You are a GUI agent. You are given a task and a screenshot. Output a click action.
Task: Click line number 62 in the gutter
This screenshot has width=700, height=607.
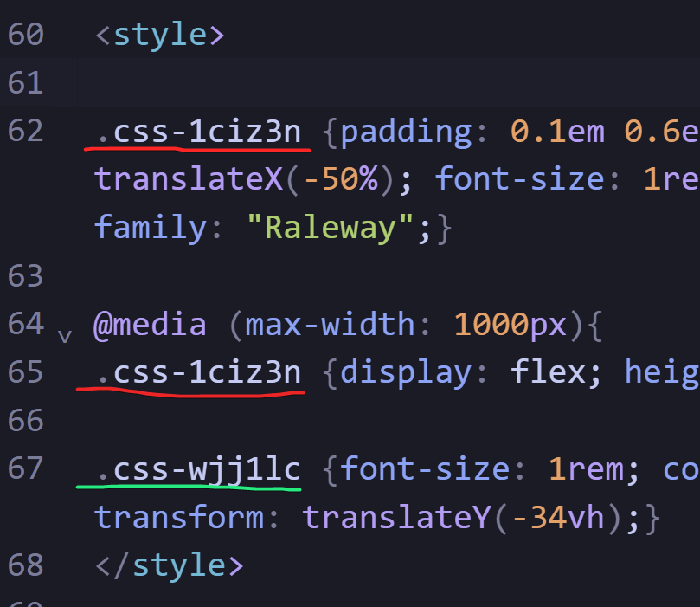point(25,131)
